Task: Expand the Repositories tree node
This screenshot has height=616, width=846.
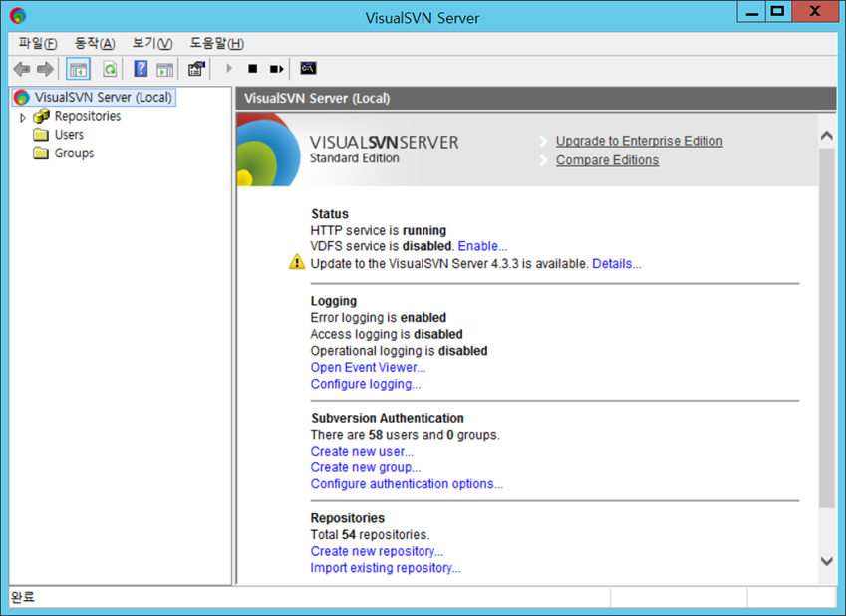Action: pos(23,117)
